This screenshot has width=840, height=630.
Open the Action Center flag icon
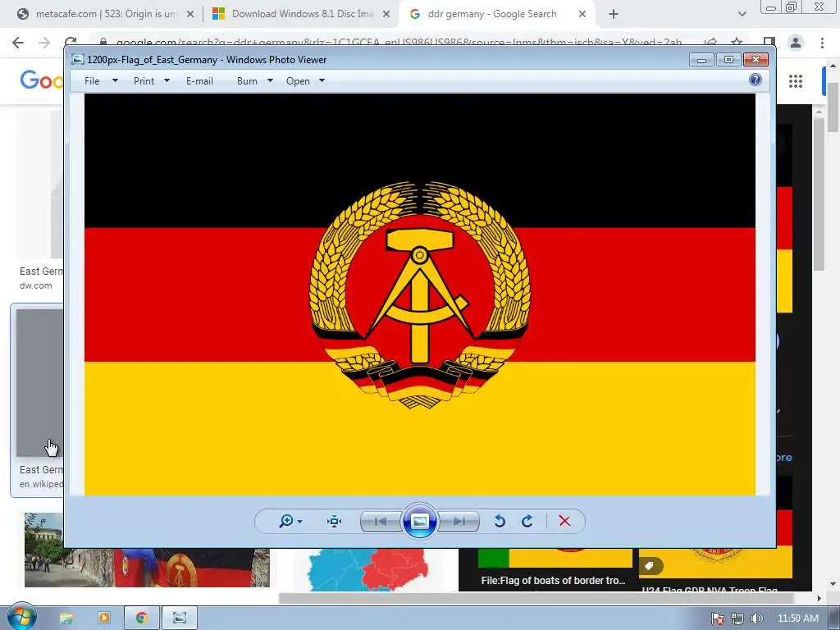pos(717,619)
